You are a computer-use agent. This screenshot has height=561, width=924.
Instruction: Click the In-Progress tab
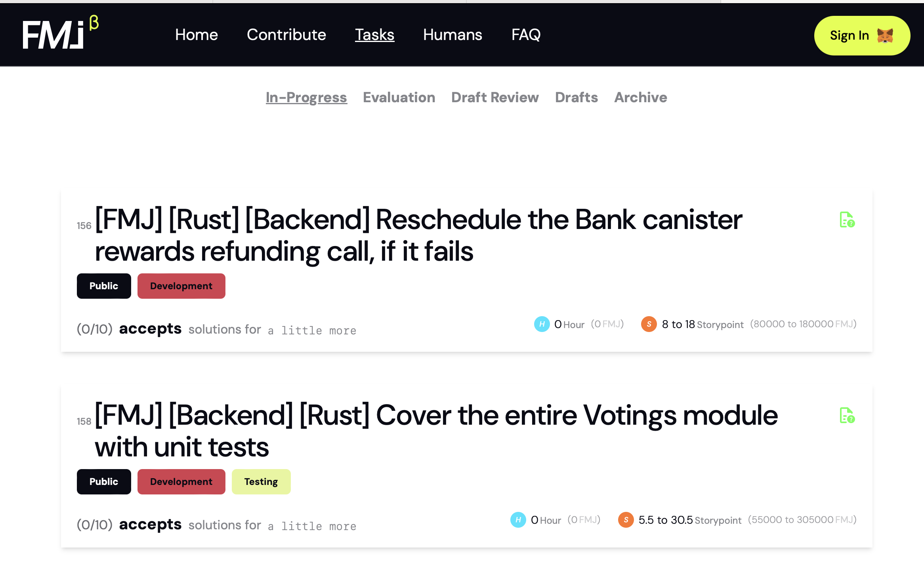(x=305, y=98)
